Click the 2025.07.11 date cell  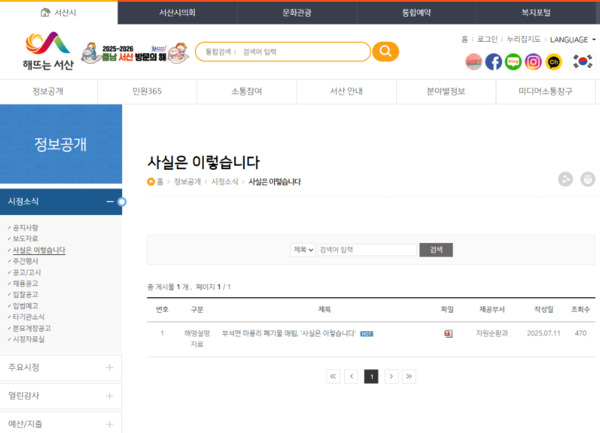pyautogui.click(x=543, y=334)
